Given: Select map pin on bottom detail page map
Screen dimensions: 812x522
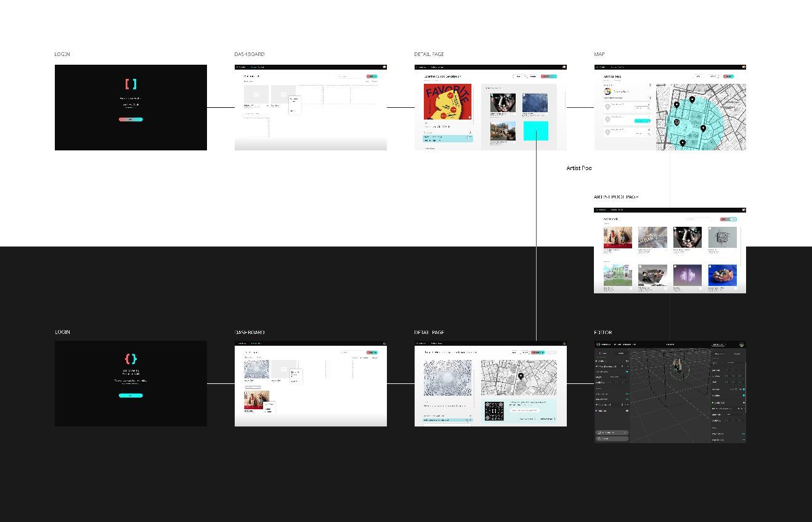Looking at the screenshot, I should click(521, 377).
